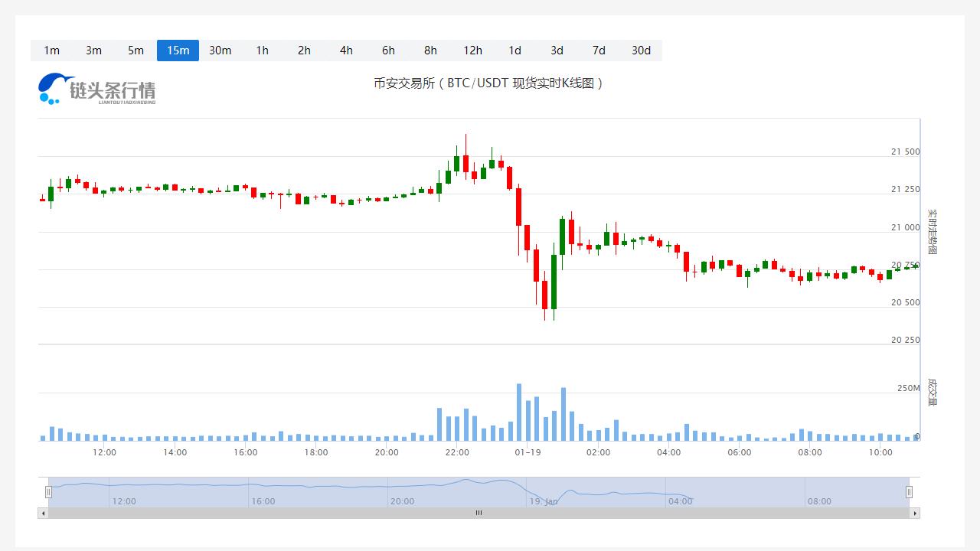Select the 1m interval tab

coord(51,51)
